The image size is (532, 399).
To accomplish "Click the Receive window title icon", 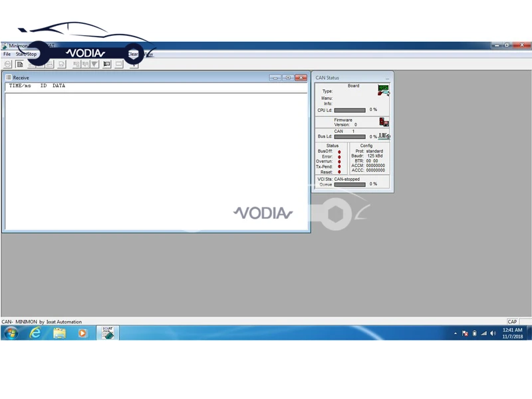I will (x=9, y=77).
